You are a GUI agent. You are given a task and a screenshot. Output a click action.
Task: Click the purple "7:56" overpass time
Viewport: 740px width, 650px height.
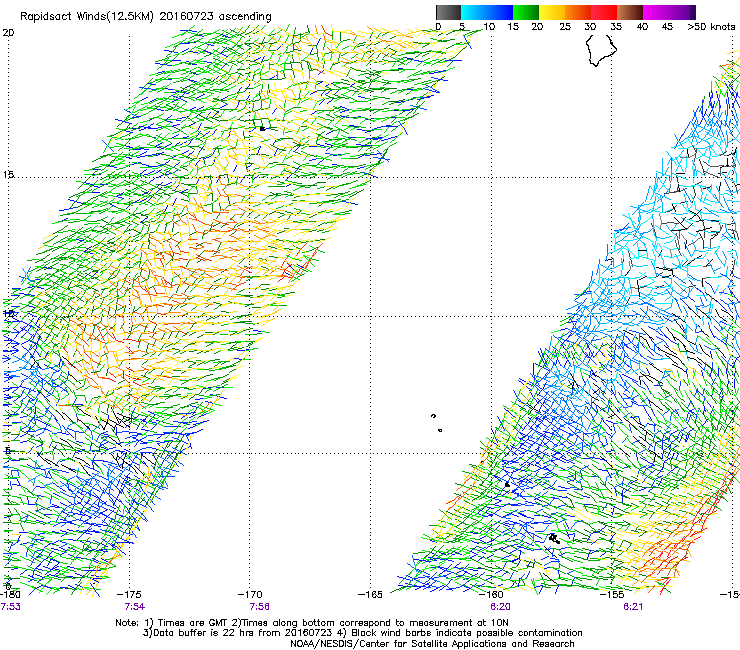(x=260, y=607)
